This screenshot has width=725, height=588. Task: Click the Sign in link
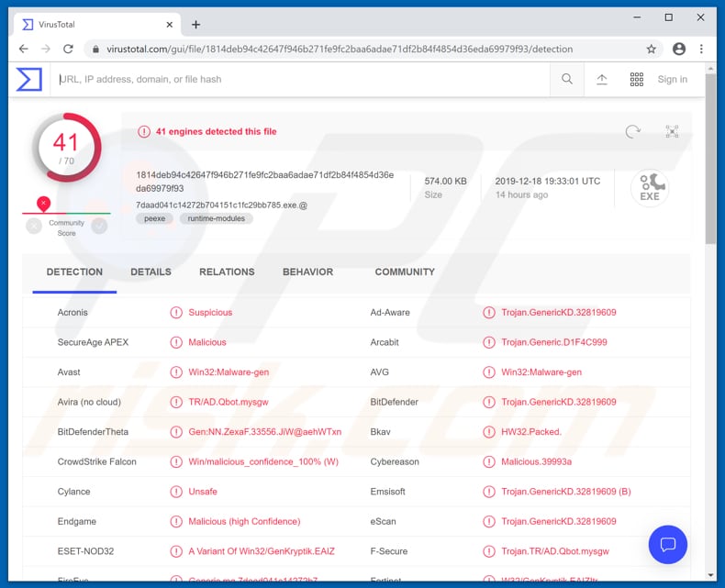pos(673,79)
